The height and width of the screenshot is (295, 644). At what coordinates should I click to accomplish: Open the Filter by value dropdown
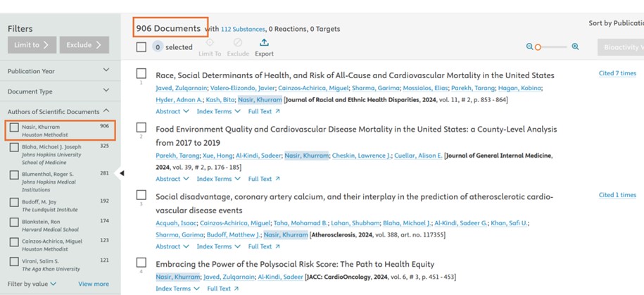tap(32, 284)
